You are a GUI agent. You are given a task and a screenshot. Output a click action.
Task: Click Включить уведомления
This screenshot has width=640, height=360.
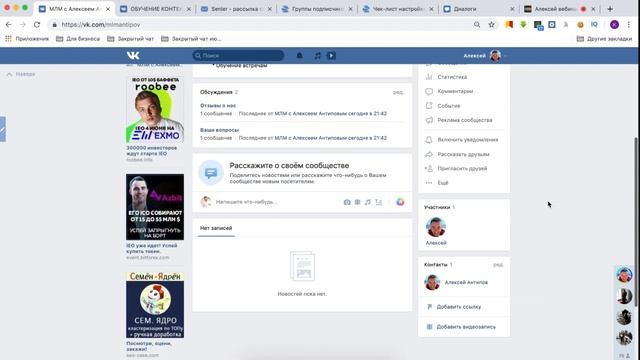coord(467,140)
